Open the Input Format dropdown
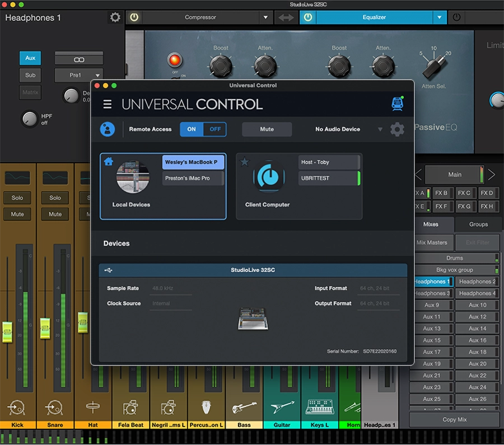The width and height of the screenshot is (504, 445). 379,288
